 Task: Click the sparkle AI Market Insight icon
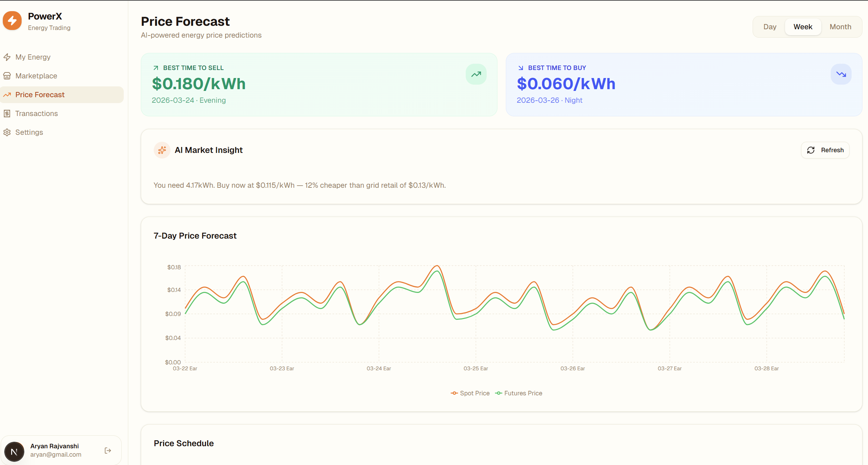click(162, 150)
